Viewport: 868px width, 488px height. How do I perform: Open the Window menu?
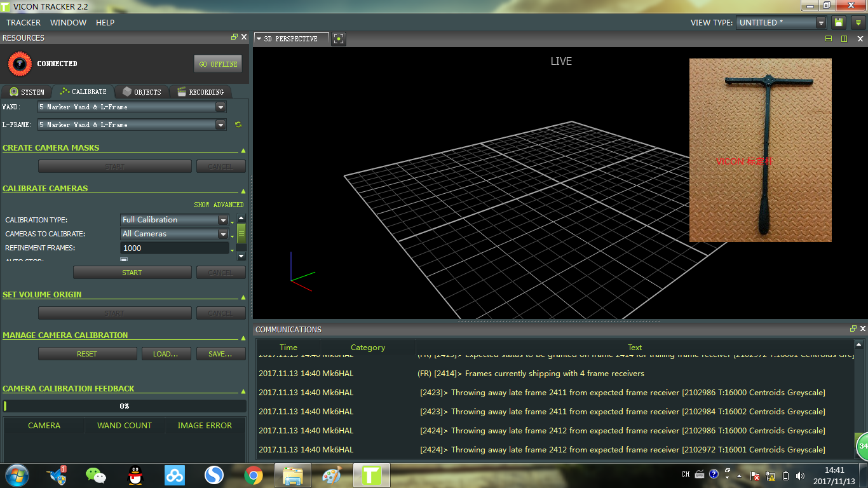[x=68, y=23]
